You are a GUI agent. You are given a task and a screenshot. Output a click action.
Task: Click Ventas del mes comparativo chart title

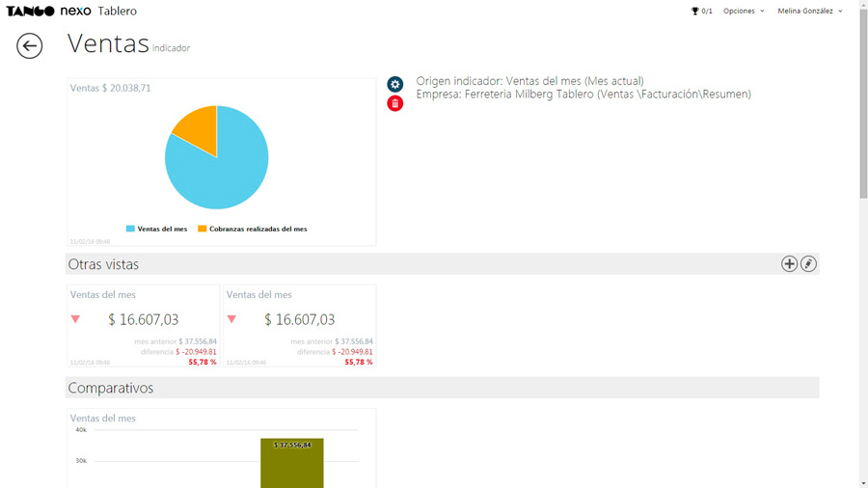click(x=103, y=419)
